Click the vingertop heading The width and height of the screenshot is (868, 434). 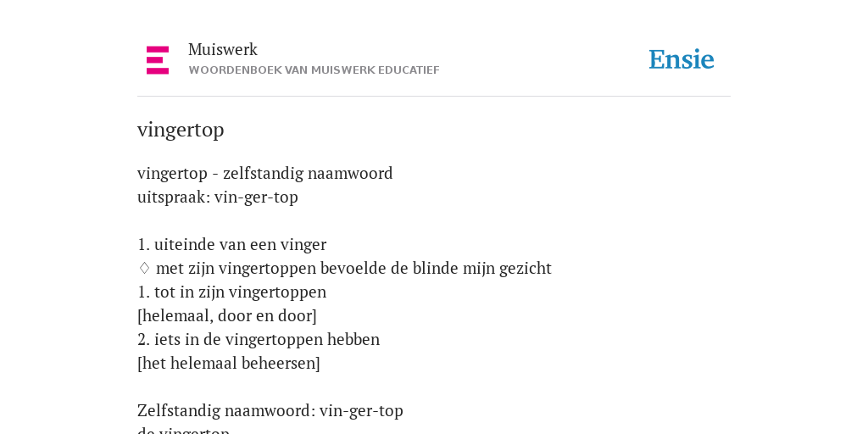pos(181,130)
